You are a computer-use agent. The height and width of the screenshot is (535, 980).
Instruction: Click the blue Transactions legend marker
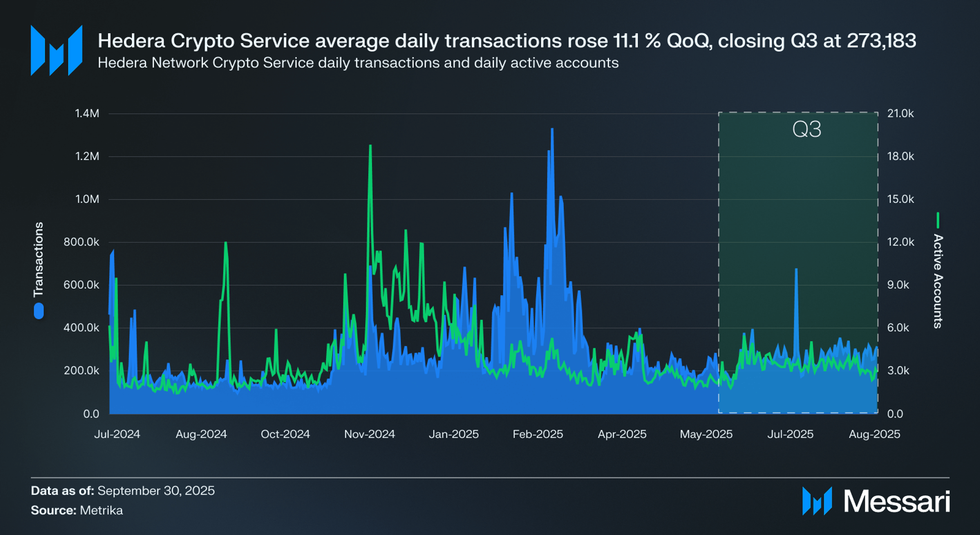click(39, 311)
